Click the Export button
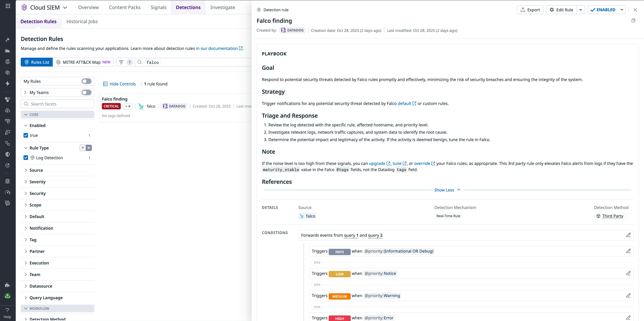This screenshot has height=321, width=644. (530, 10)
